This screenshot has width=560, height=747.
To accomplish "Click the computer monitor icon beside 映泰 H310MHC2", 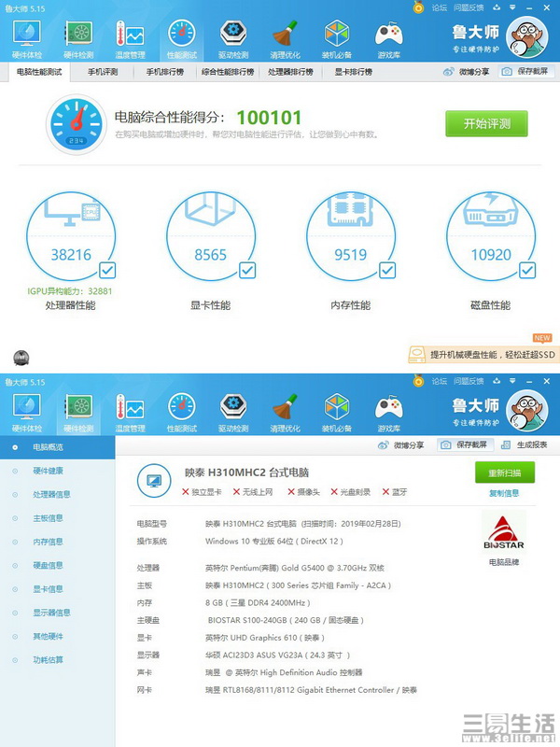I will click(154, 481).
